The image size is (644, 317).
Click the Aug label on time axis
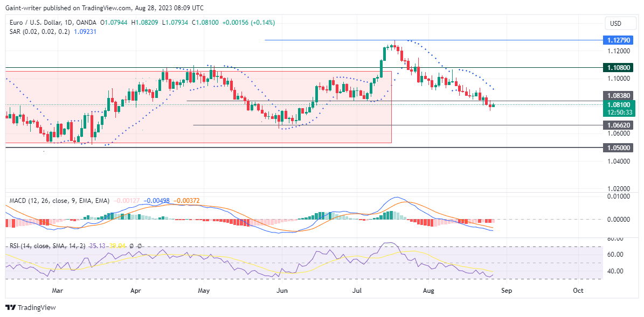(428, 291)
